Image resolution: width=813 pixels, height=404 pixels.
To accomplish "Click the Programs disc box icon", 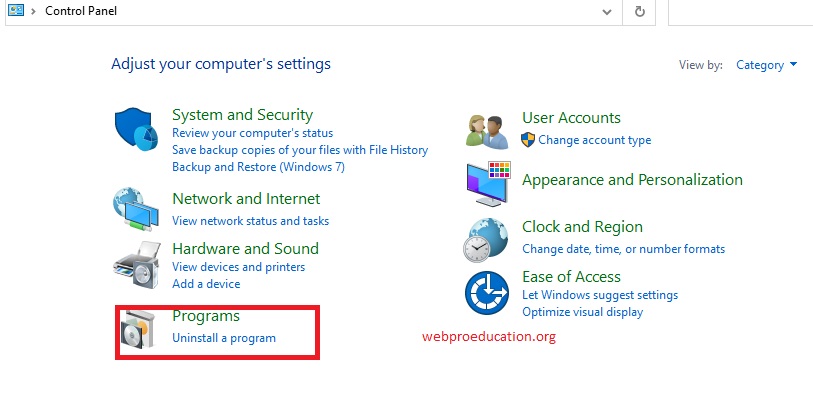I will (137, 329).
